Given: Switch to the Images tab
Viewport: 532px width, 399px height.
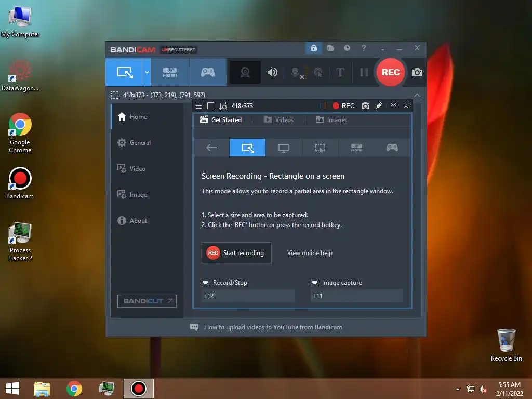Looking at the screenshot, I should click(x=331, y=120).
